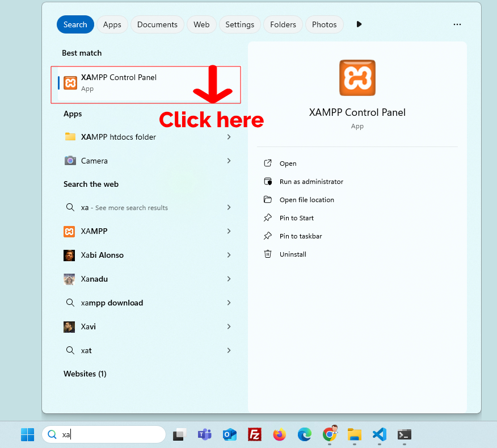
Task: Click the Windows Start button
Action: click(x=27, y=434)
